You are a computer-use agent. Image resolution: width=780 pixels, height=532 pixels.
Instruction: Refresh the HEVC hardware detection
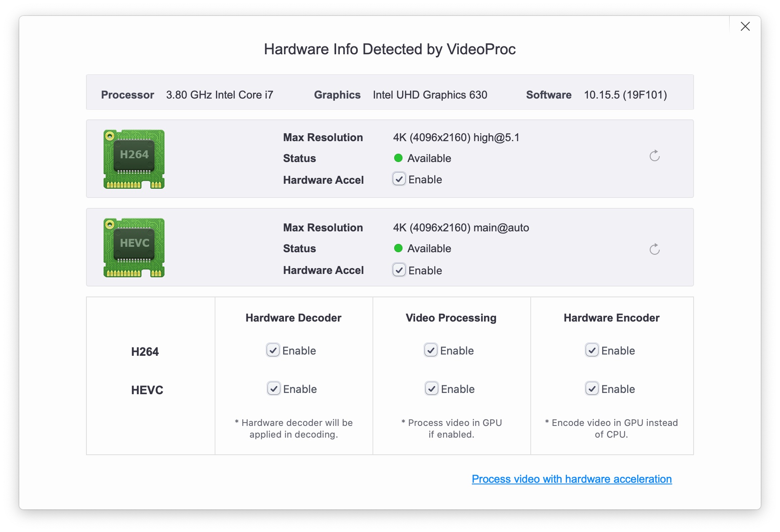[x=654, y=249]
